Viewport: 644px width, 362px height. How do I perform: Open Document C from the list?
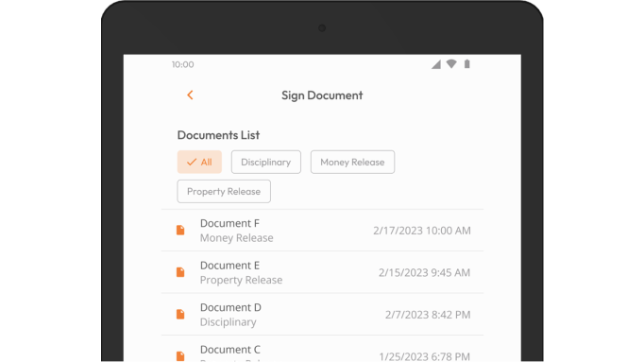322,349
